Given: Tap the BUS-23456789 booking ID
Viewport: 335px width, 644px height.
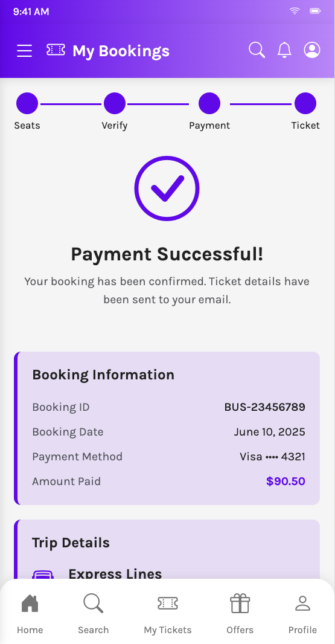Looking at the screenshot, I should tap(265, 407).
